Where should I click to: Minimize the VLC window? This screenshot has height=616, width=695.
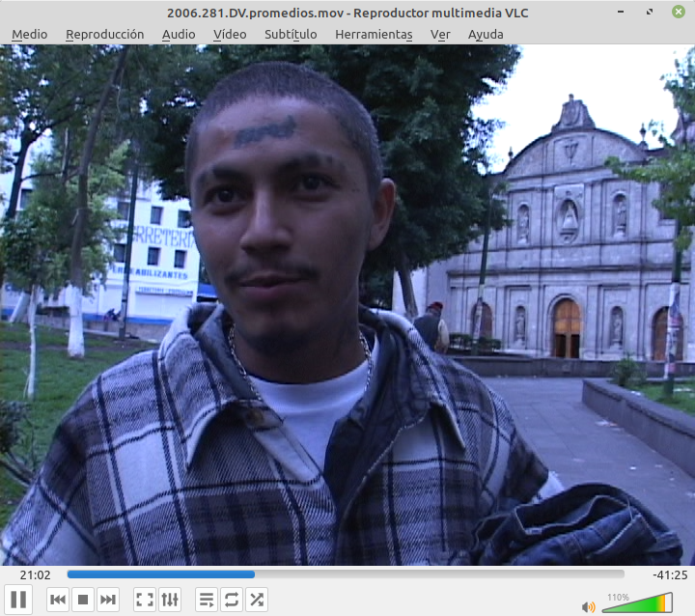[621, 12]
